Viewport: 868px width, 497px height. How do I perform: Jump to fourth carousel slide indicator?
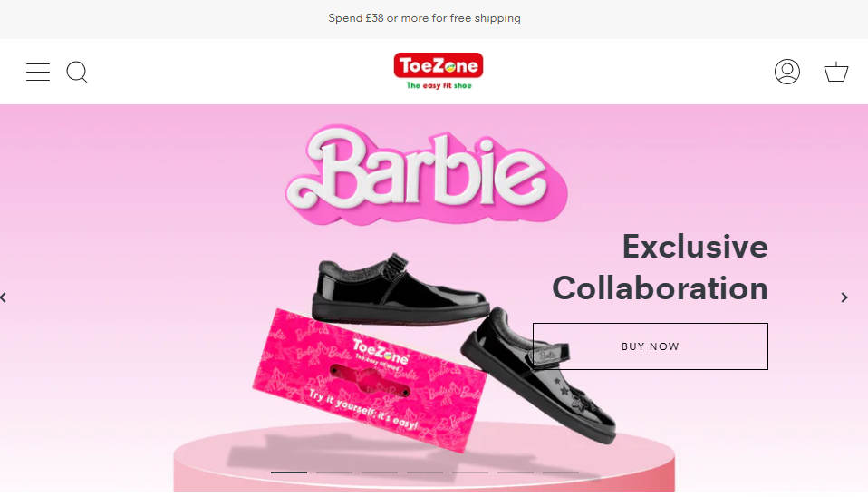425,473
